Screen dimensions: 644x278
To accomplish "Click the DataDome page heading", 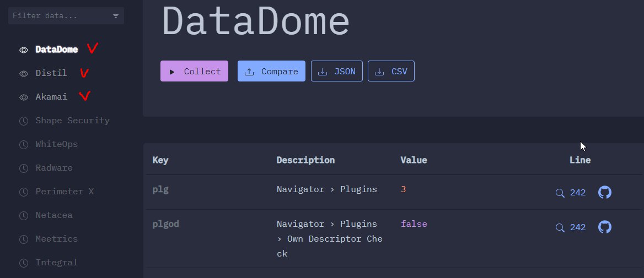I will tap(256, 21).
